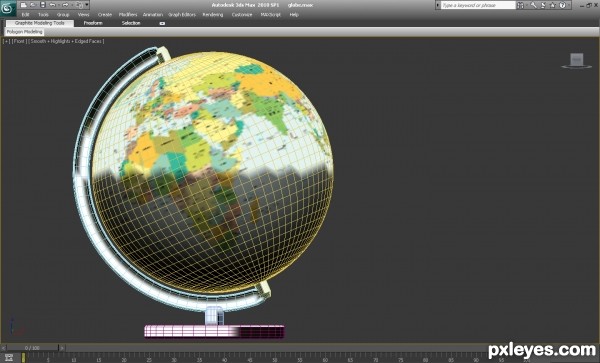Screen dimensions: 600x363
Task: Click the Favorites star icon
Action: click(x=553, y=5)
